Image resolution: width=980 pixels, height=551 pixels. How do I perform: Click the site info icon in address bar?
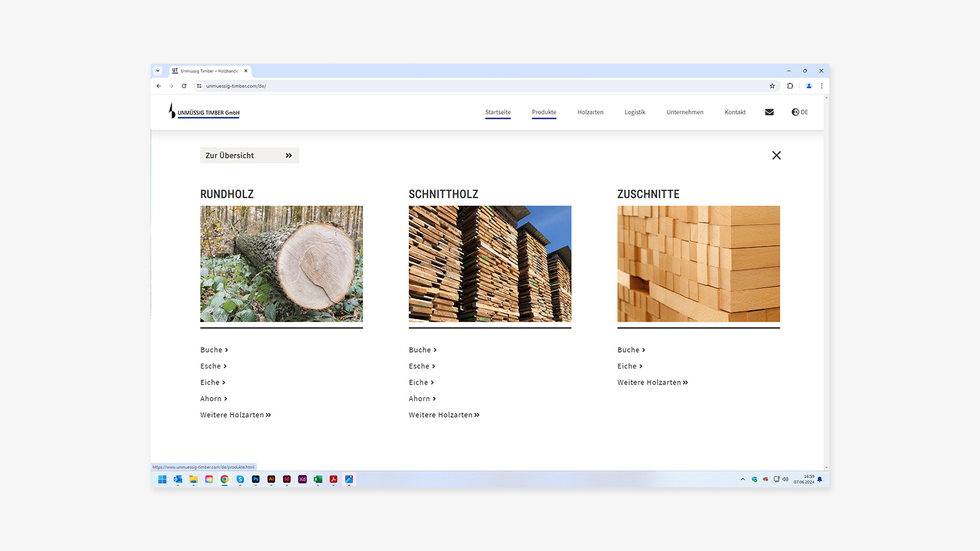tap(199, 86)
